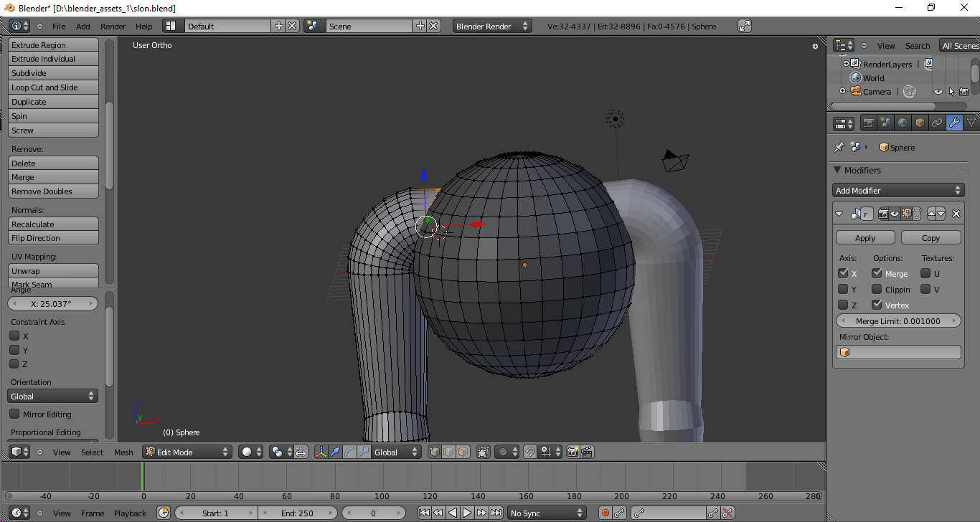The width and height of the screenshot is (980, 522).
Task: Open the Mesh menu in 3D view header
Action: [123, 452]
